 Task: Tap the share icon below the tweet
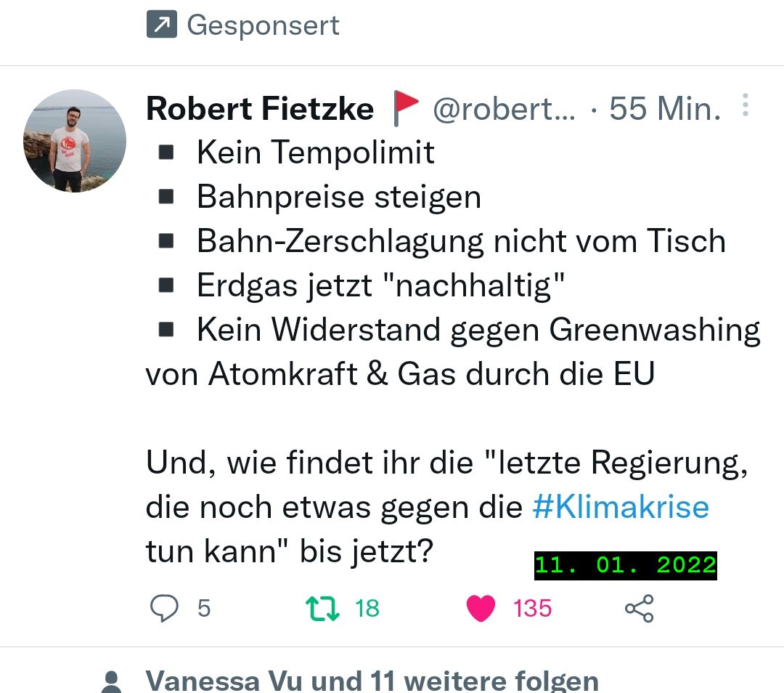[639, 608]
